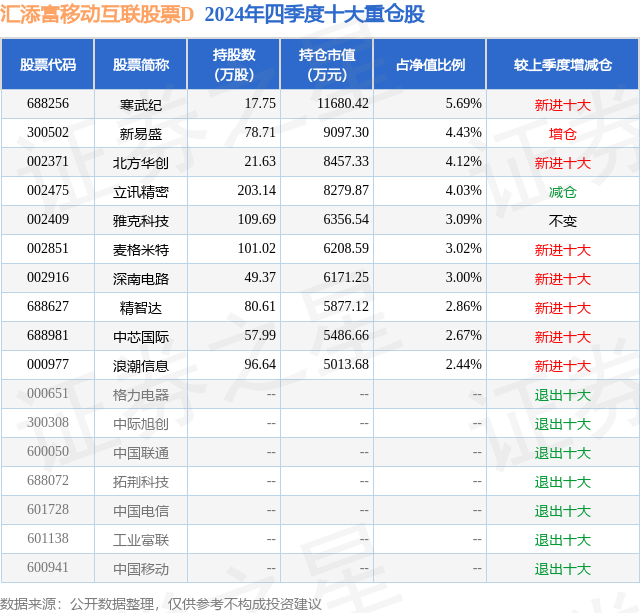This screenshot has width=640, height=613.
Task: Select stock code 300308
Action: click(48, 422)
